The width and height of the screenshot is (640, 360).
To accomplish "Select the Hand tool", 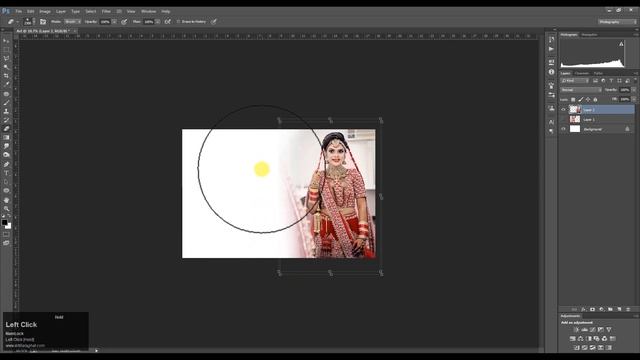I will 6,200.
